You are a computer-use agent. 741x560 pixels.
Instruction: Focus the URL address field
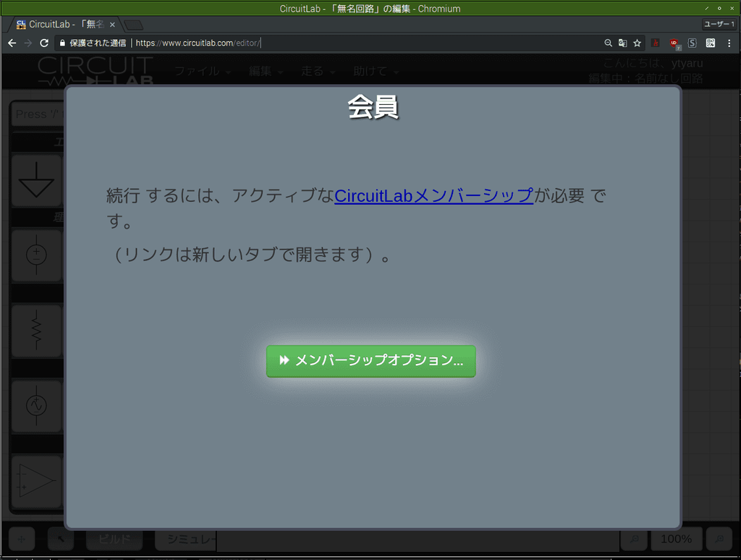pos(331,43)
